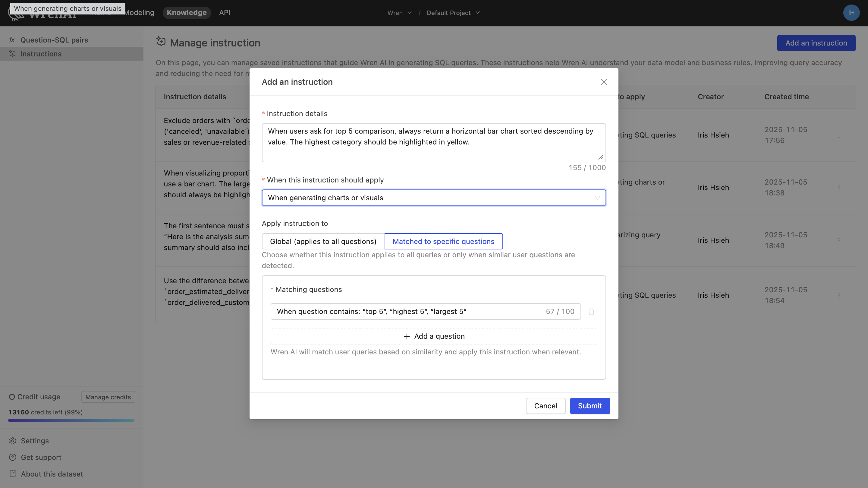Viewport: 868px width, 488px height.
Task: Click the Add a question button
Action: [x=434, y=336]
